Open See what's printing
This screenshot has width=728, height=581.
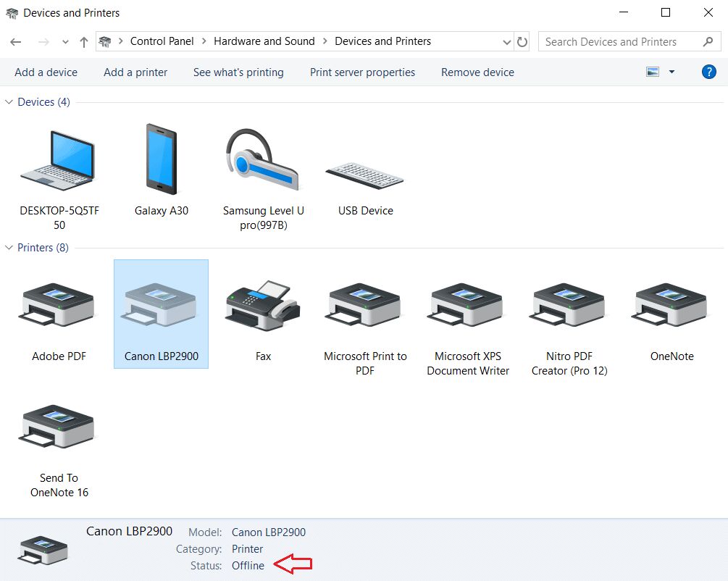tap(238, 72)
